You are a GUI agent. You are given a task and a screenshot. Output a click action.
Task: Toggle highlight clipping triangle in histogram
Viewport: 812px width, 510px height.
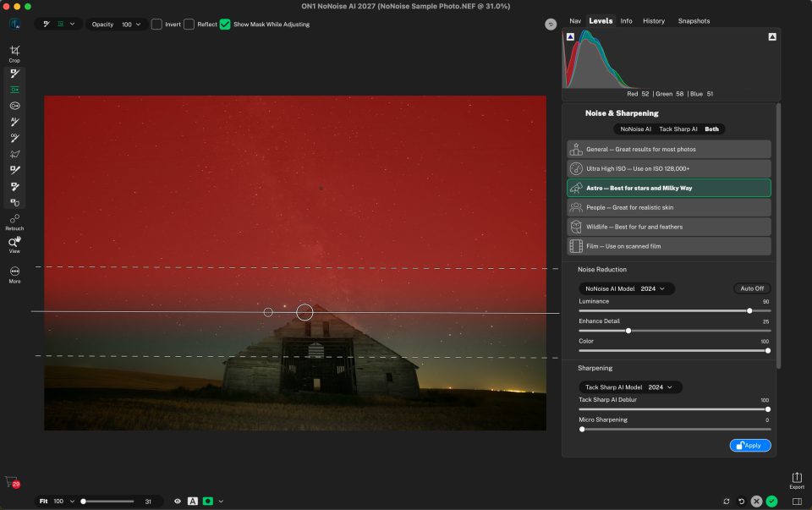[x=772, y=36]
